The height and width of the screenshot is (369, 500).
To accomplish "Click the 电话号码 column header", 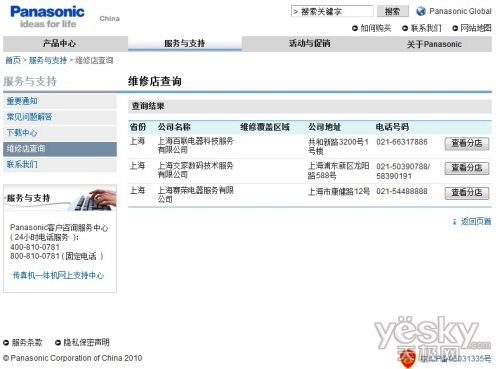I will 392,127.
